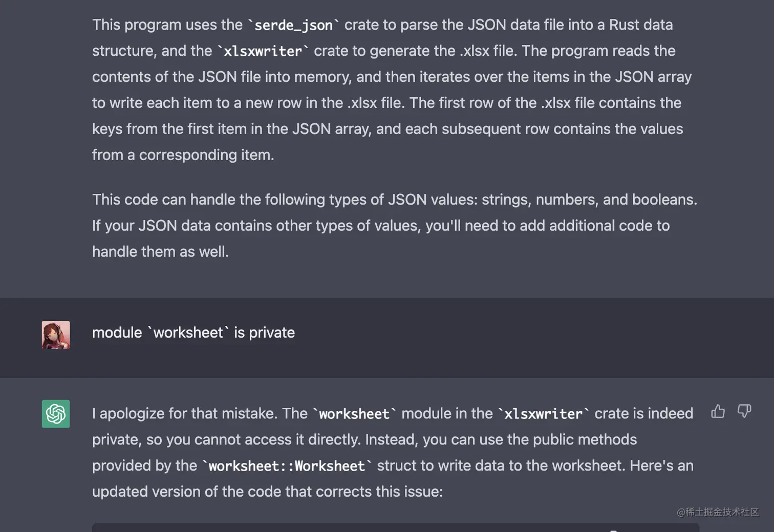Click the text 'from a corresponding item.'
The image size is (774, 532).
point(183,155)
